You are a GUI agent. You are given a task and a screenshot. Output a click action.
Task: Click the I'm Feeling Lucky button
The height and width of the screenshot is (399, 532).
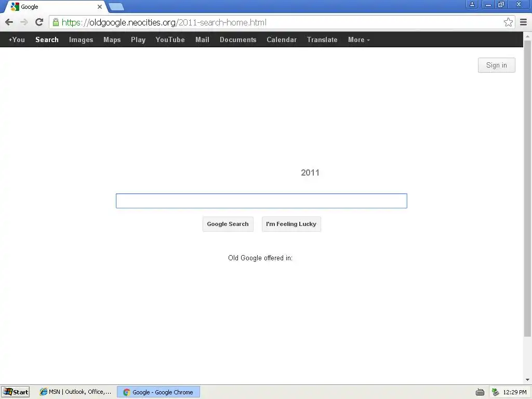coord(291,224)
